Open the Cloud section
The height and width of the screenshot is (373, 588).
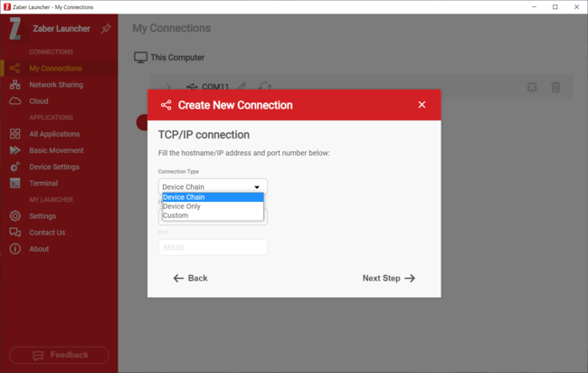(x=39, y=100)
